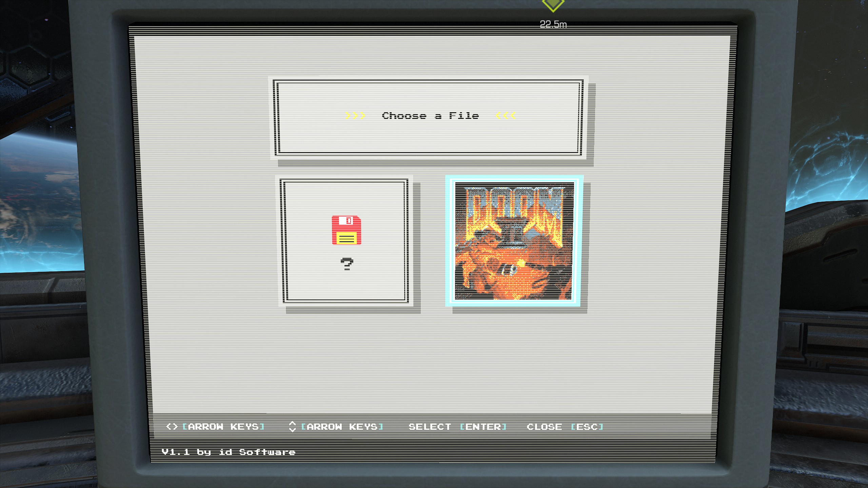Click first [ARROW KEYS] hint beside horizontal arrows

coord(223,427)
